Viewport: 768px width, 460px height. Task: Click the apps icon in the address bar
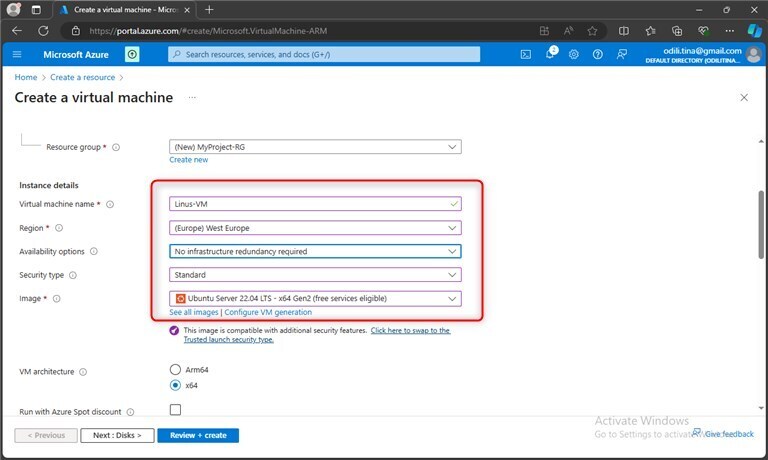click(544, 31)
